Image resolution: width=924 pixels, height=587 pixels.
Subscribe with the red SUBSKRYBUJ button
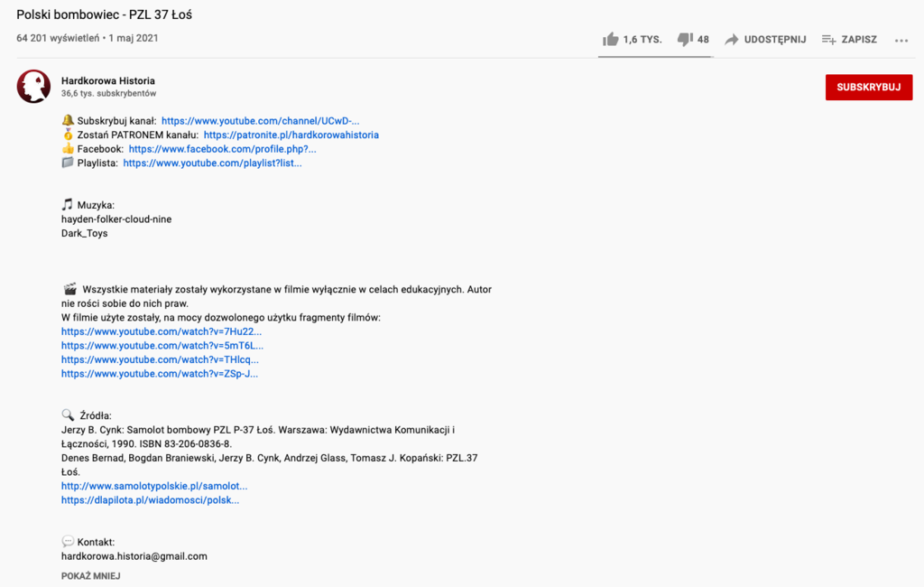pyautogui.click(x=868, y=88)
